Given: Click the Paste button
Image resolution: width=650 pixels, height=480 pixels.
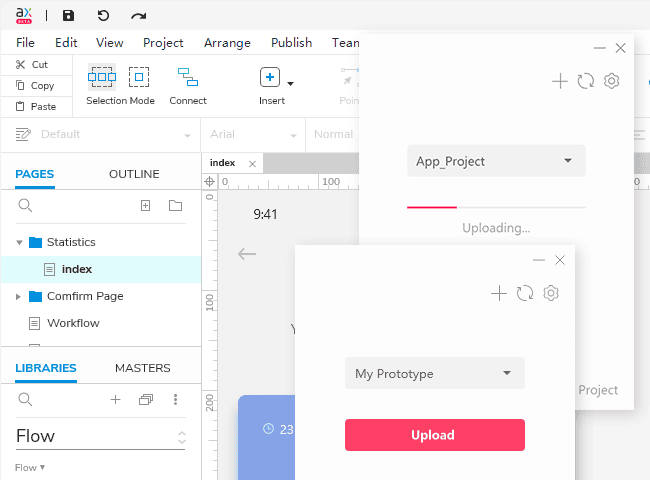Looking at the screenshot, I should pyautogui.click(x=36, y=106).
